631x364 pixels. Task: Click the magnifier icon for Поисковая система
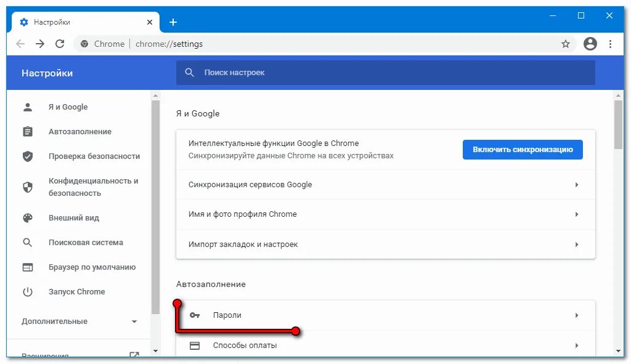pyautogui.click(x=28, y=243)
